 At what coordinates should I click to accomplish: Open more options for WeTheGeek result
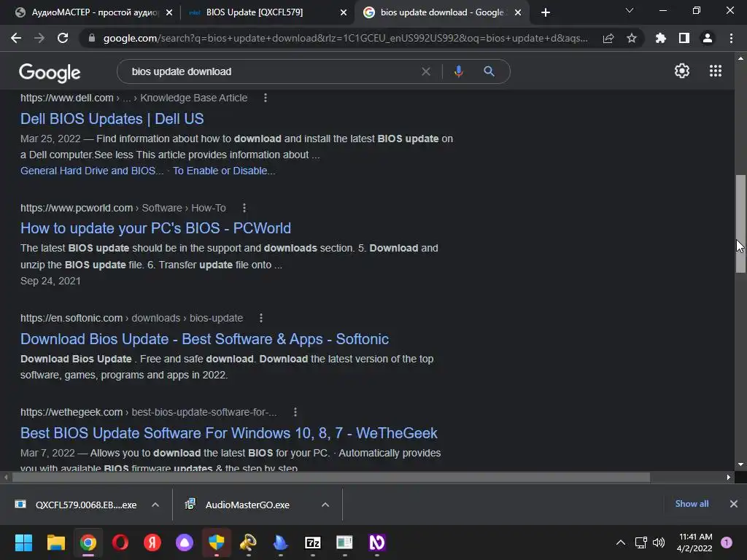click(x=295, y=413)
